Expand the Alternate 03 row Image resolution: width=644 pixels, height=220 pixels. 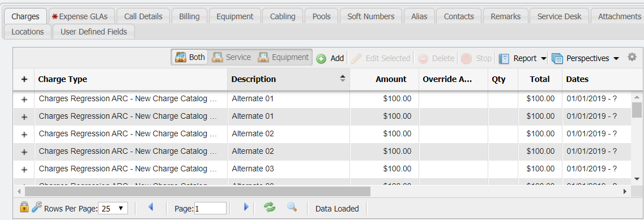24,170
